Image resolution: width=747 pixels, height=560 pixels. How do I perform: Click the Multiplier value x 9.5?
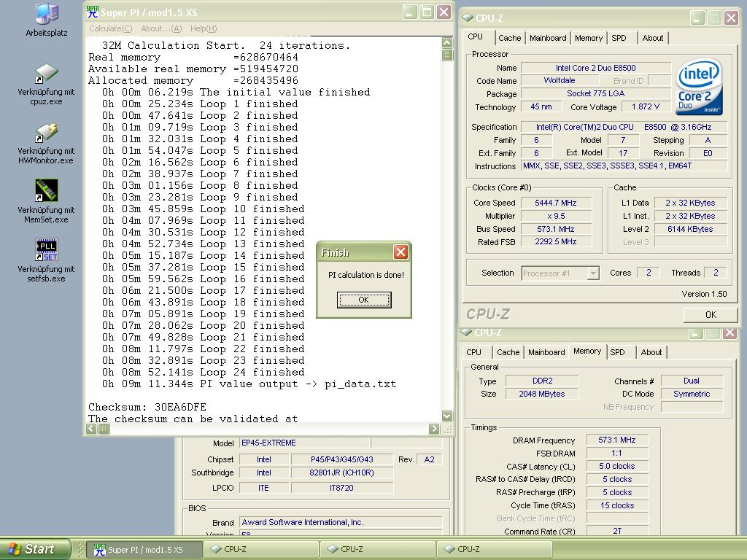click(556, 216)
